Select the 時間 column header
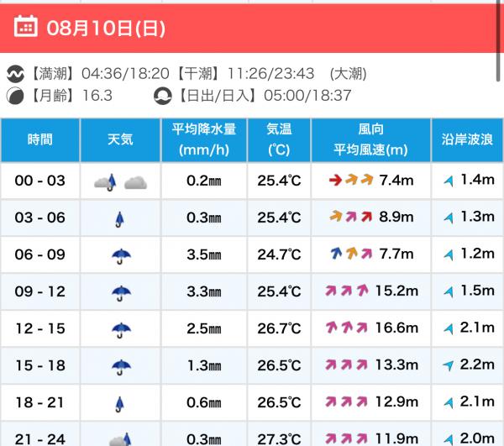This screenshot has width=504, height=446. [x=40, y=139]
